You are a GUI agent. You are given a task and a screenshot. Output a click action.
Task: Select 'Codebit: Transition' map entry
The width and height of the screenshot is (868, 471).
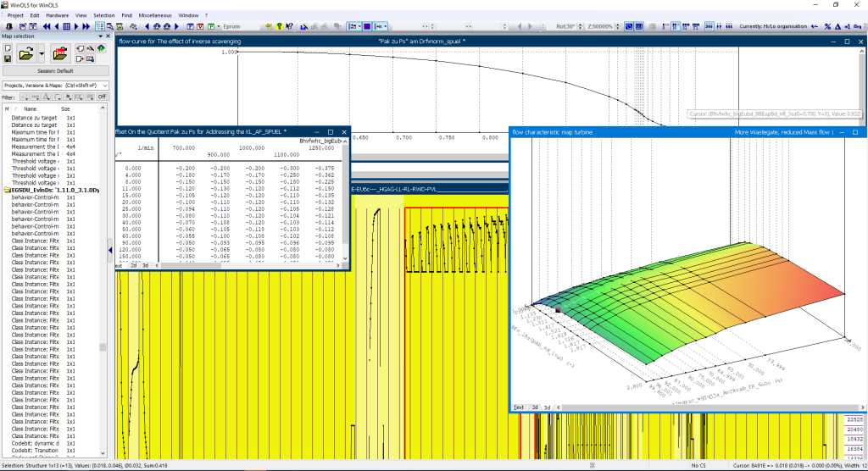35,451
